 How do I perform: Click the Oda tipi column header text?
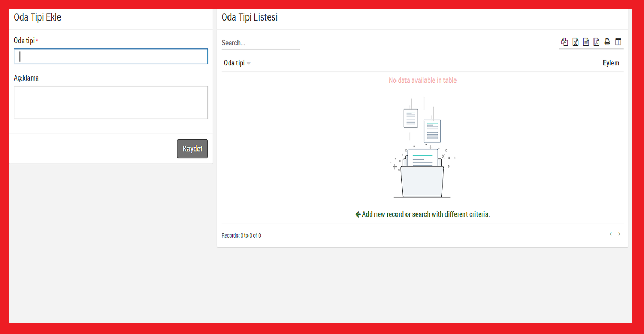[234, 63]
